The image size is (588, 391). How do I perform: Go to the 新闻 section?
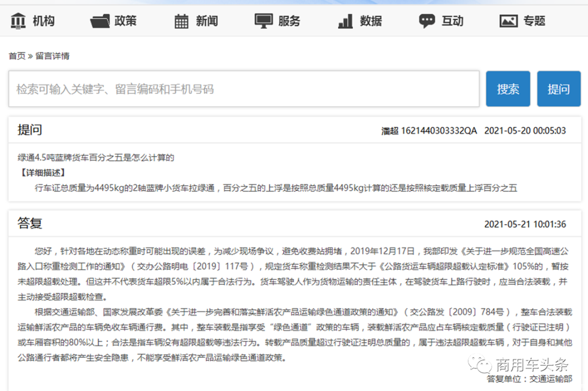pyautogui.click(x=207, y=21)
